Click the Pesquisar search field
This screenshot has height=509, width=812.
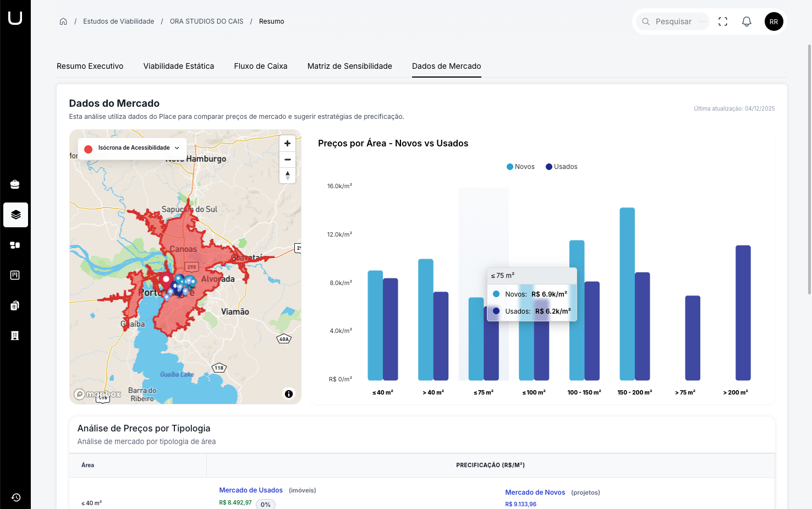(x=673, y=21)
